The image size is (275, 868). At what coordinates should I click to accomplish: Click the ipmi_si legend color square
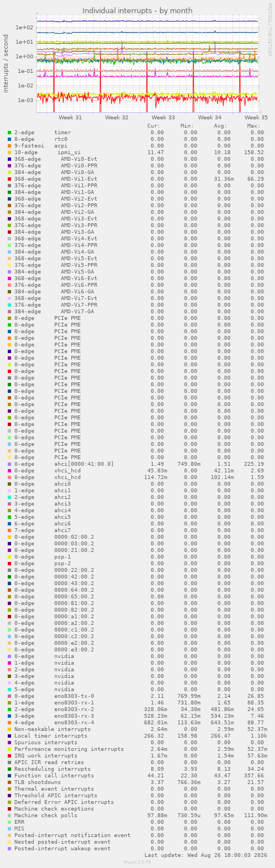[9, 152]
